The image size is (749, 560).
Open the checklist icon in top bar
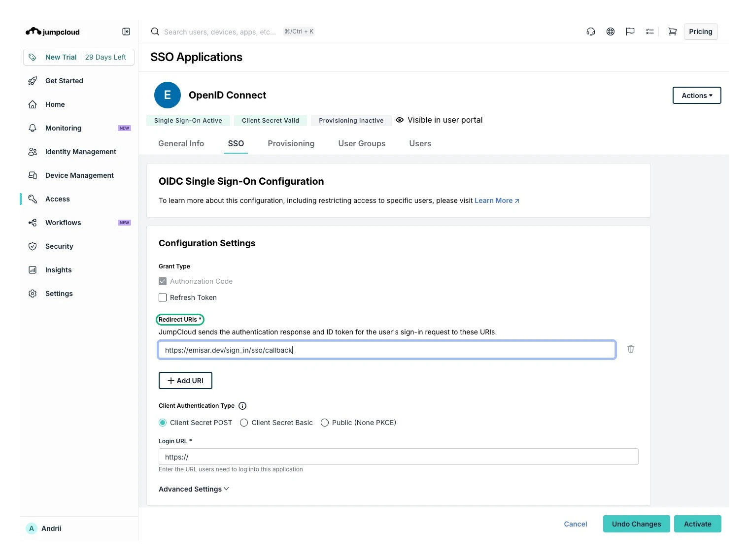click(x=650, y=32)
